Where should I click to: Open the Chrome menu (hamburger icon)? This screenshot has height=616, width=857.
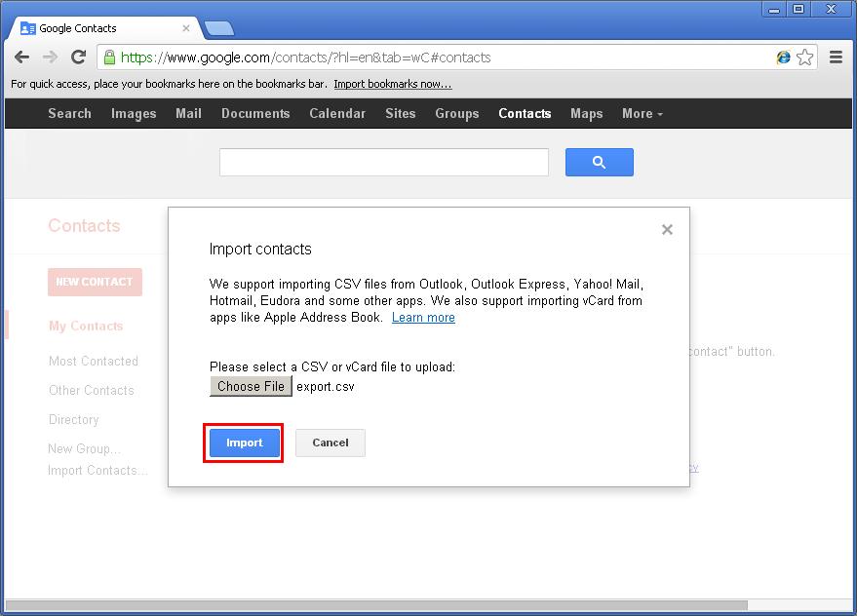click(836, 57)
